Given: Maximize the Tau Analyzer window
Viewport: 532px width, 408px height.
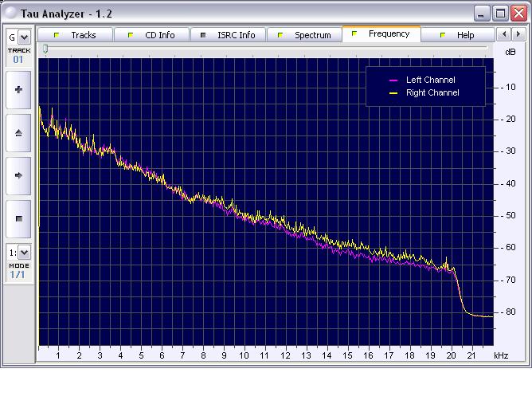Looking at the screenshot, I should pos(500,13).
